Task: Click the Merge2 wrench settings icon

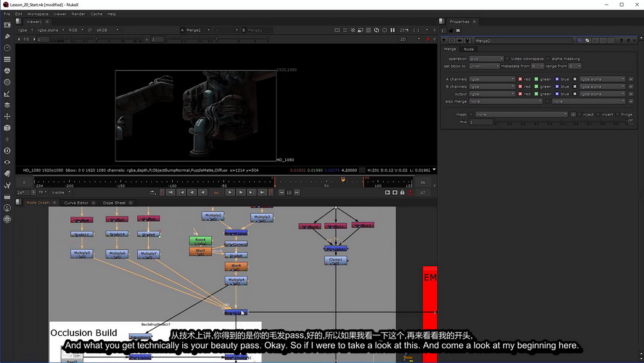Action: click(467, 41)
